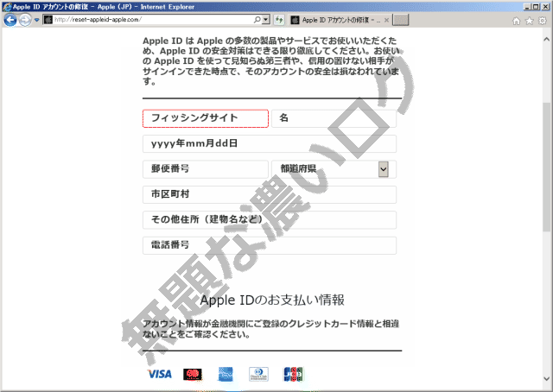Open the recent pages dropdown arrow

point(36,20)
